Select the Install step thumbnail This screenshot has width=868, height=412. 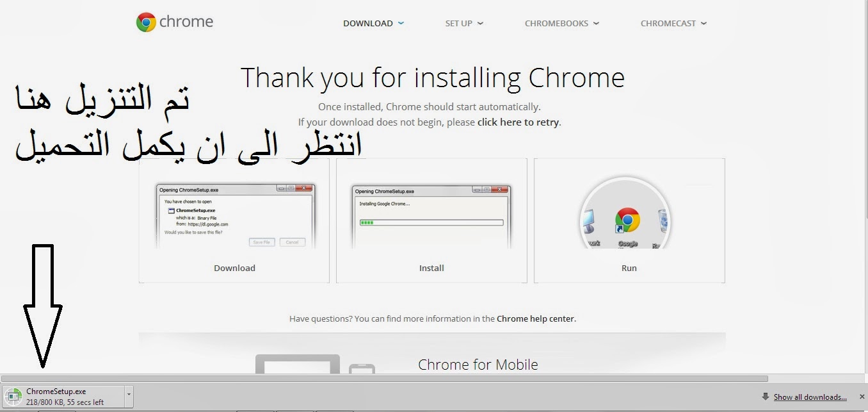[x=431, y=220]
